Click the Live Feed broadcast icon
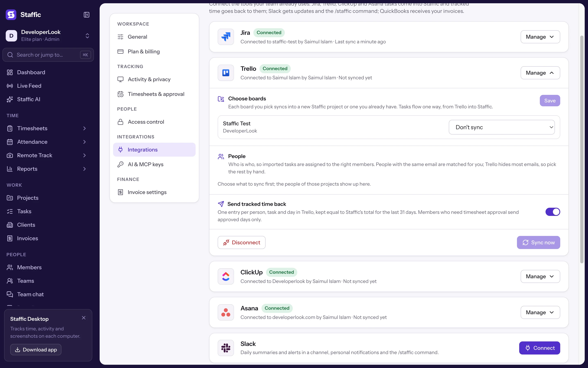 click(x=10, y=86)
